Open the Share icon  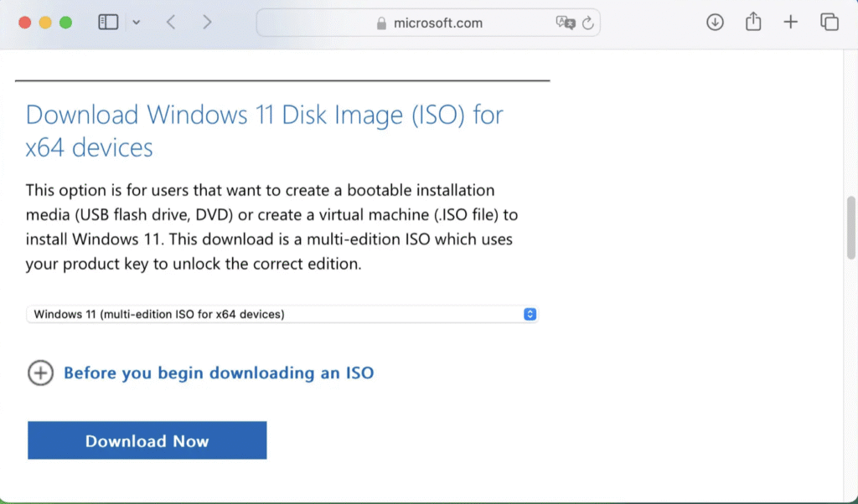coord(753,21)
